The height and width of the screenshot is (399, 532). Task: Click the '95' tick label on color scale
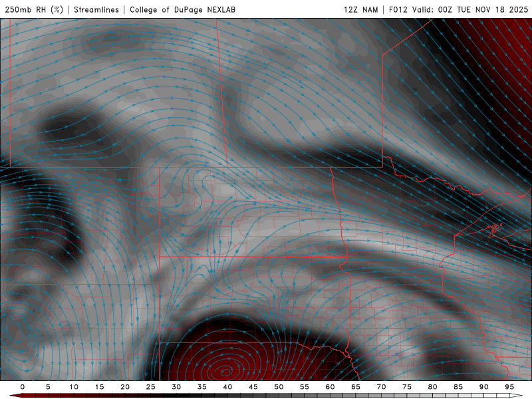coord(509,387)
